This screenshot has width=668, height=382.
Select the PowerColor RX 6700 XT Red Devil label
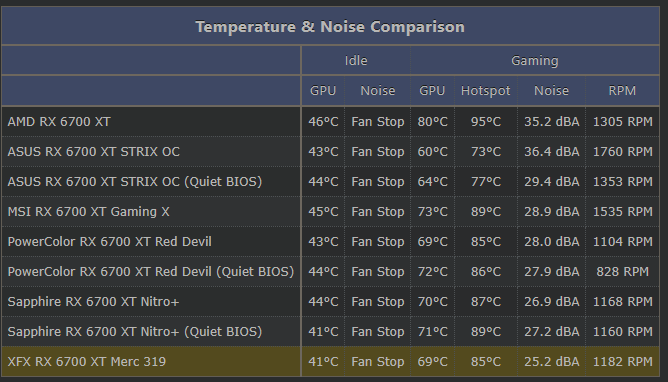tap(109, 241)
